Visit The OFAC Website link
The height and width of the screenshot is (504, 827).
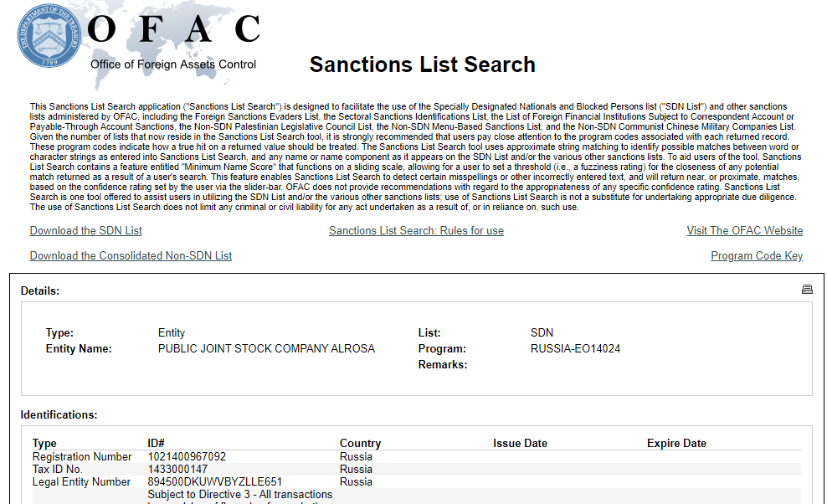point(744,230)
